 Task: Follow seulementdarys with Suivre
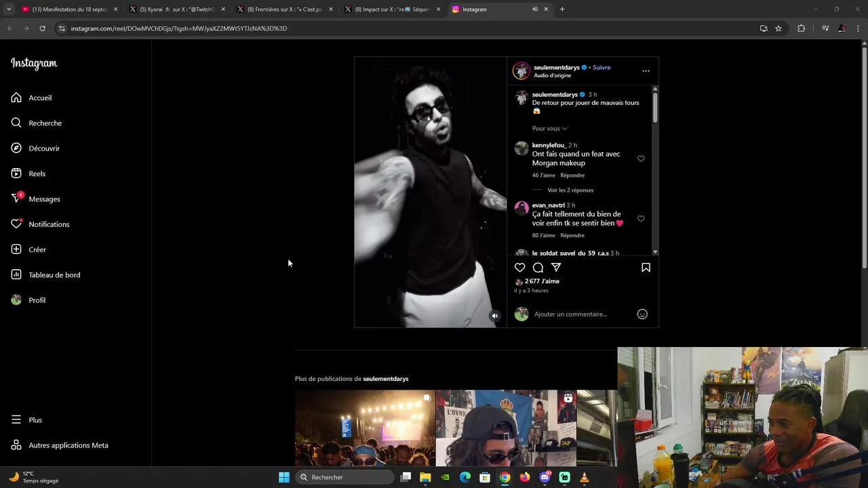(x=601, y=67)
